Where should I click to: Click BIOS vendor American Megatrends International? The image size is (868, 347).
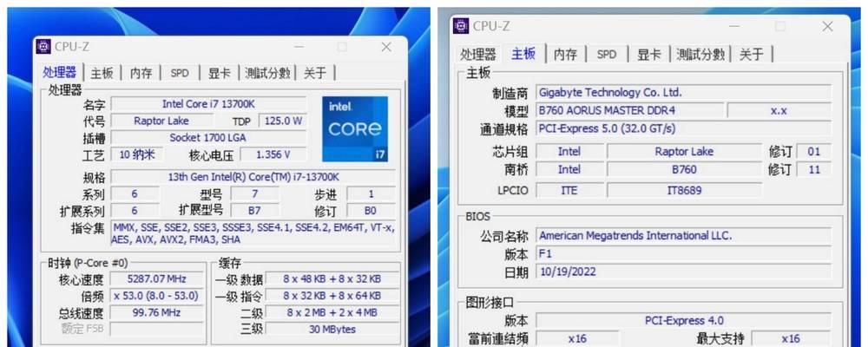coord(684,236)
